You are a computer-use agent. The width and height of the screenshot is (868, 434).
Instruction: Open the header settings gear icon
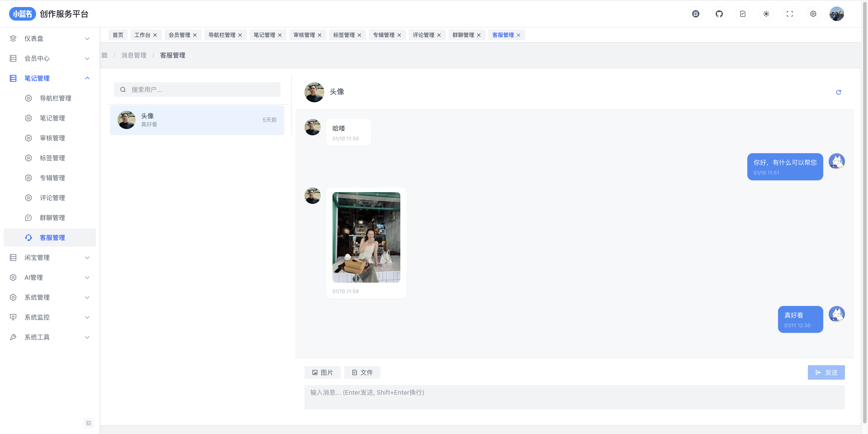(813, 14)
